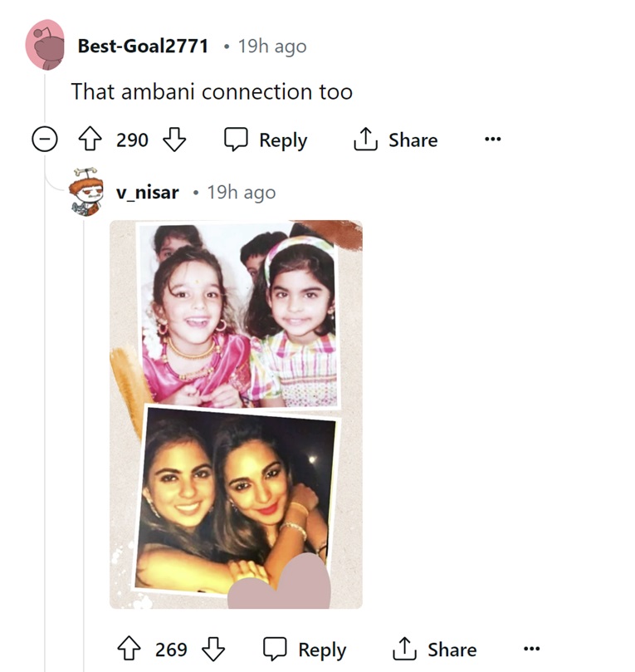
Task: Click the 19h ago timestamp on v_nisar's comment
Action: click(241, 193)
